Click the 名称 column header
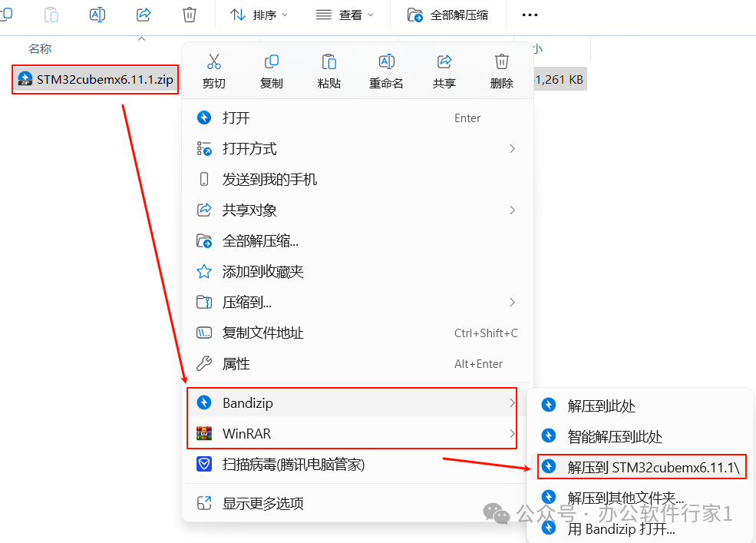Image resolution: width=756 pixels, height=543 pixels. click(x=40, y=48)
